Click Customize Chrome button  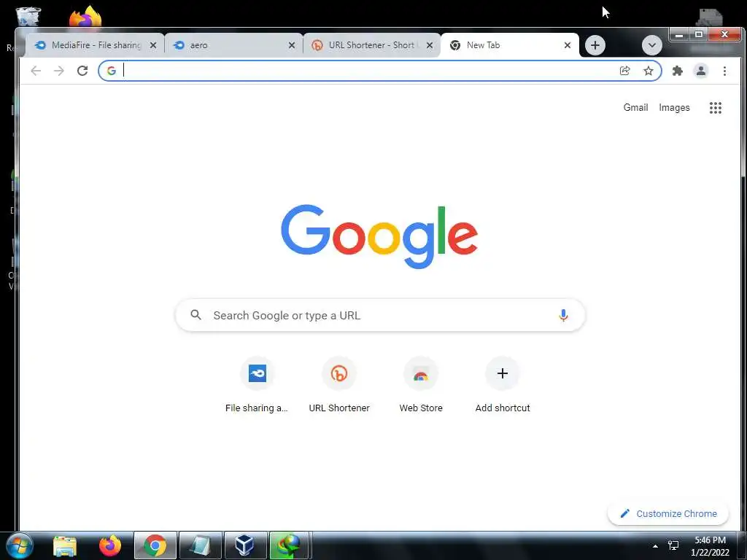(x=668, y=513)
